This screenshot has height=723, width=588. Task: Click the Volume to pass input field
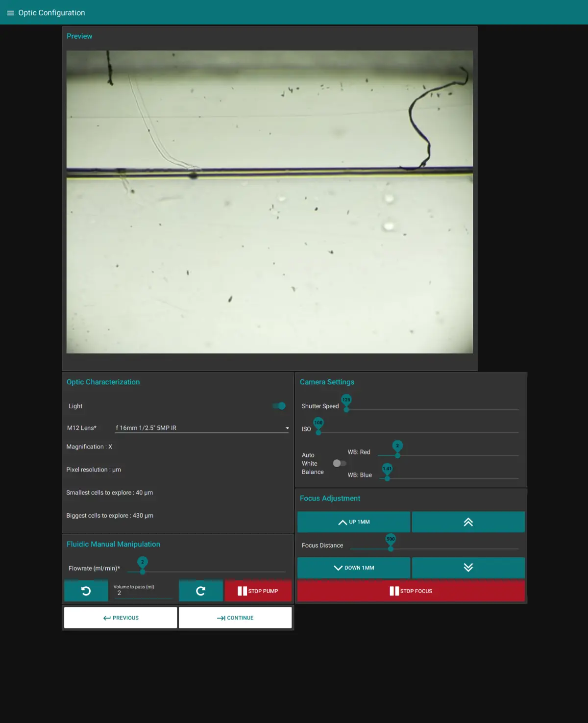143,593
